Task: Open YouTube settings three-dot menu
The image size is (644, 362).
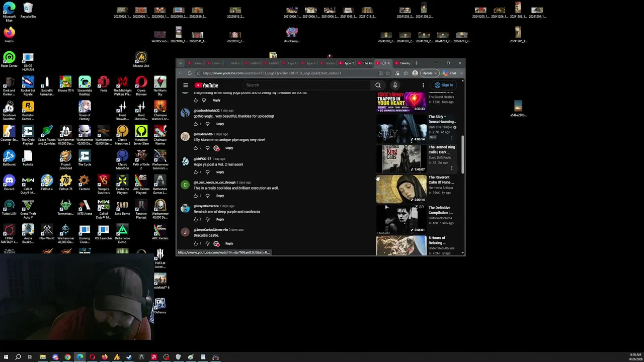Action: click(423, 85)
